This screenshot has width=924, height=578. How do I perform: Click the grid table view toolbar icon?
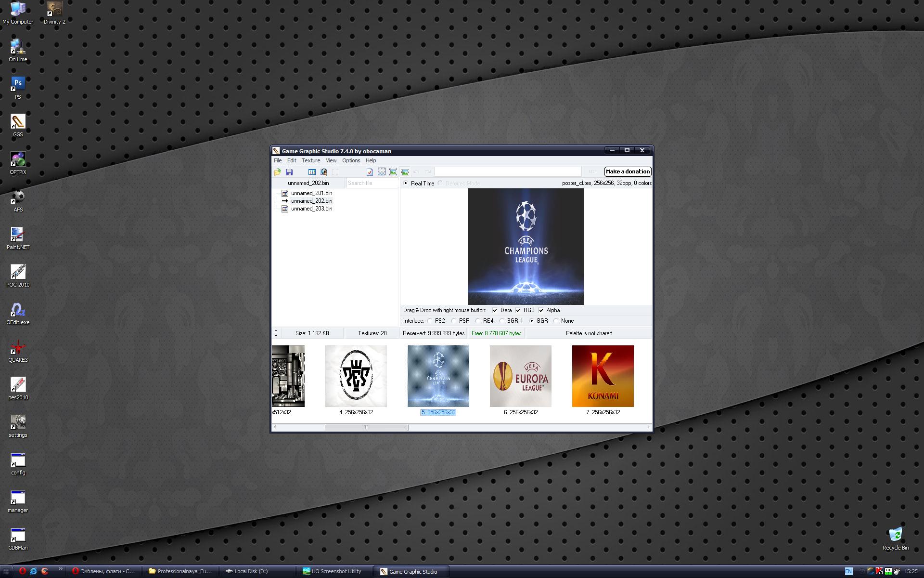pos(312,172)
